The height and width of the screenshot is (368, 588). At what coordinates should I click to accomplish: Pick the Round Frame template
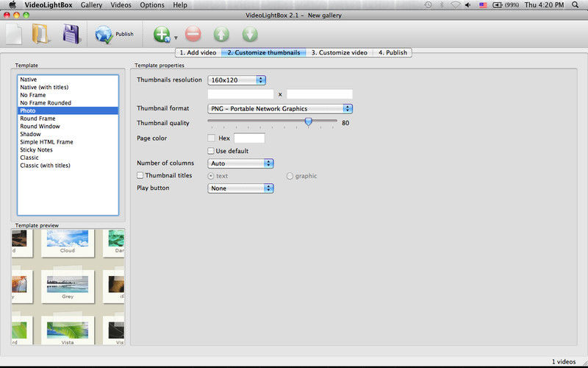click(68, 118)
